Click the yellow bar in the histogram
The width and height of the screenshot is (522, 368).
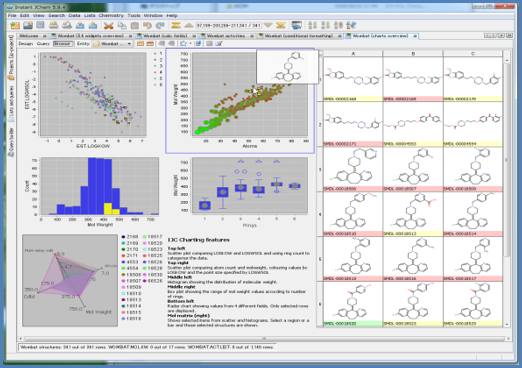[x=108, y=208]
